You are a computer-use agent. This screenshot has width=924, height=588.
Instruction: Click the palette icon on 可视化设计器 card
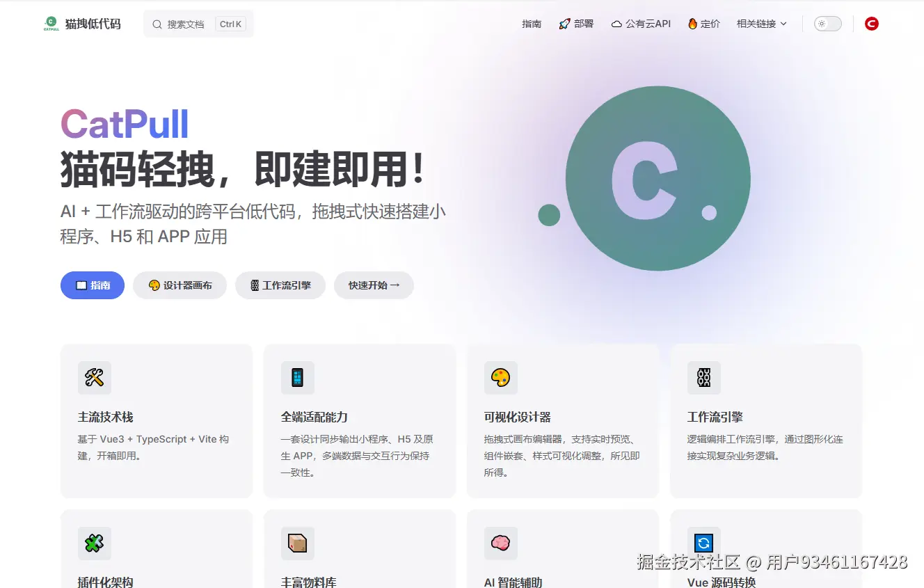point(501,378)
